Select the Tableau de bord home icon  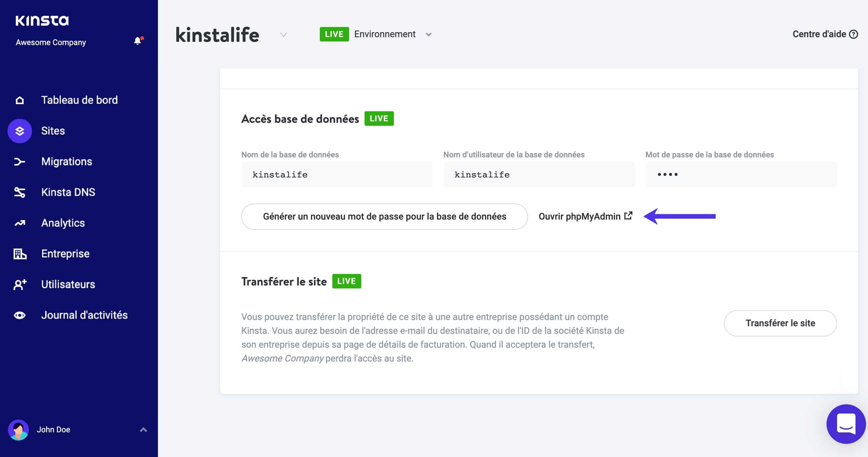(19, 100)
